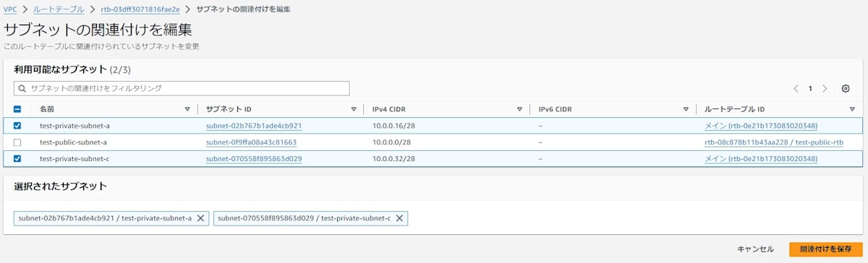
Task: Remove test-private-subnet-a selected chip
Action: [x=201, y=218]
